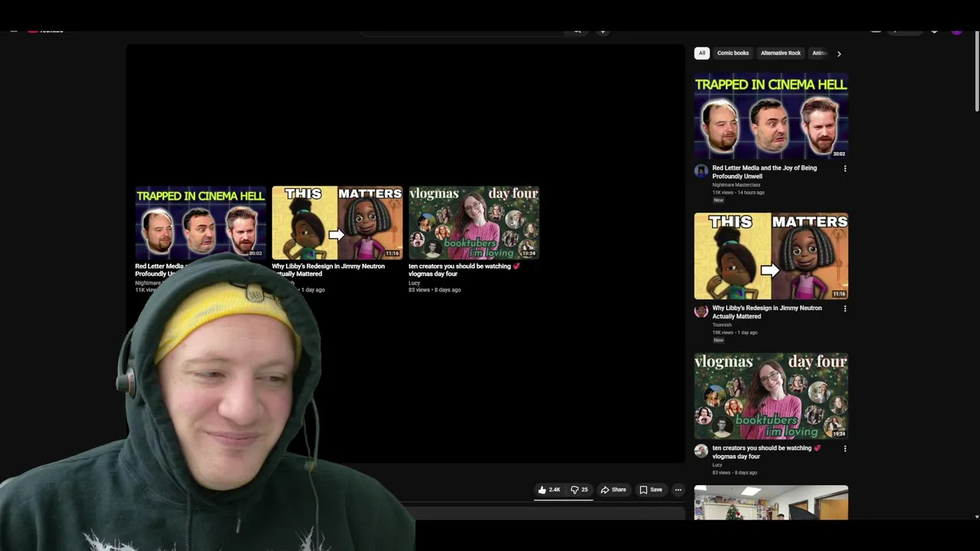This screenshot has width=980, height=551.
Task: Select the All filter chip
Action: [x=701, y=53]
